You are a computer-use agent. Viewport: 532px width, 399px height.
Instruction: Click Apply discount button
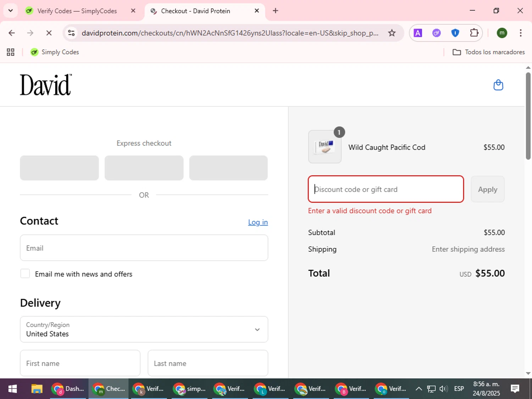pyautogui.click(x=488, y=189)
